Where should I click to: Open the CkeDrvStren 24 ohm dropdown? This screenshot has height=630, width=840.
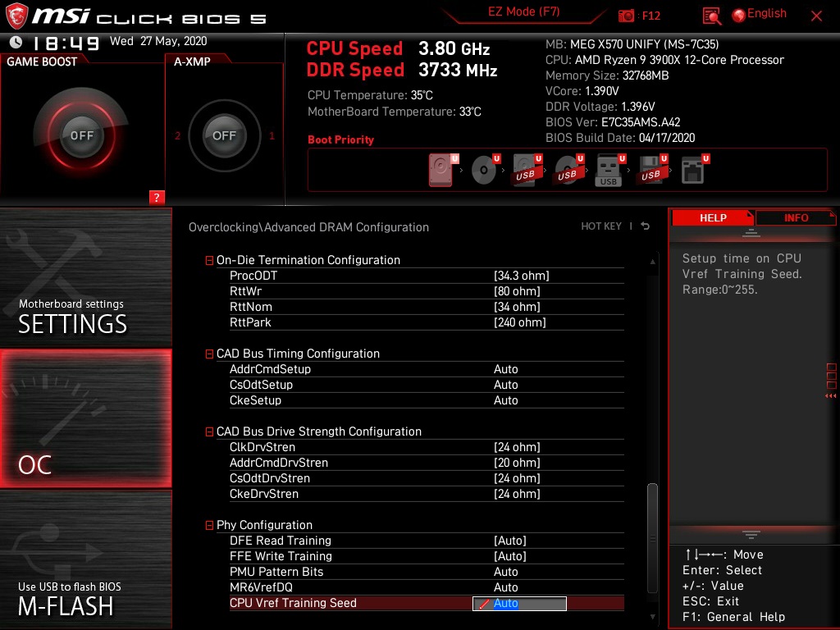[x=517, y=493]
